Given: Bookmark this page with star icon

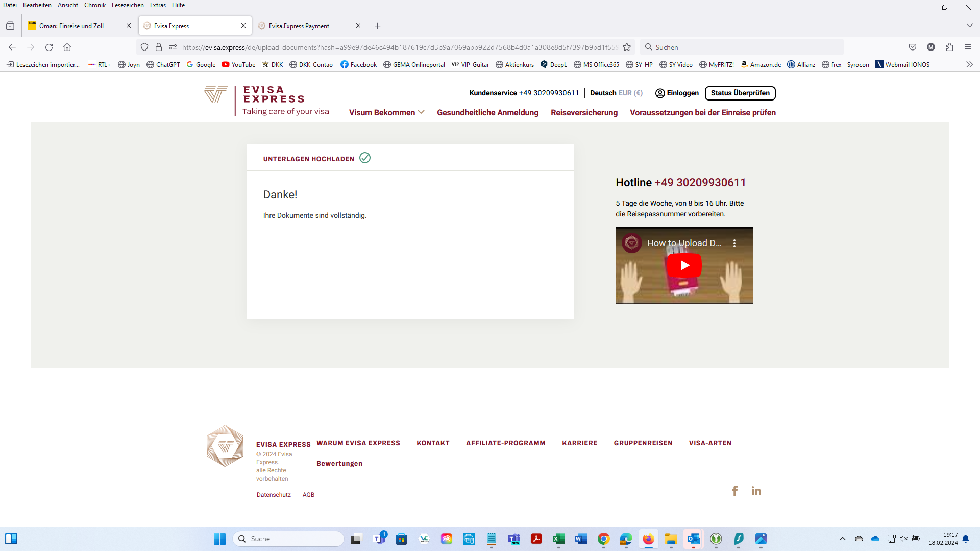Looking at the screenshot, I should pyautogui.click(x=627, y=47).
